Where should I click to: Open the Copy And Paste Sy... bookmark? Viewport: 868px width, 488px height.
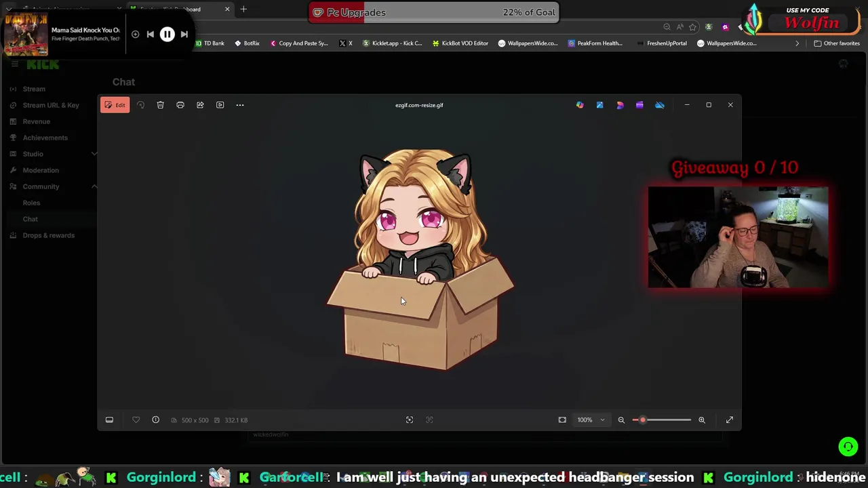point(298,43)
